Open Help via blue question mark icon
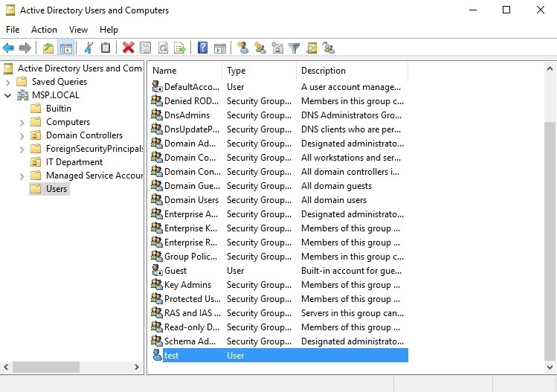Viewport: 557px width, 392px height. point(202,48)
